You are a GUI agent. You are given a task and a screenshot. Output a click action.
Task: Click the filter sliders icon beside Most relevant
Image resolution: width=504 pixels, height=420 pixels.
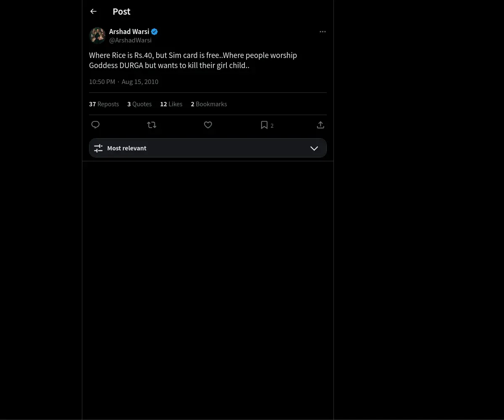pos(98,148)
